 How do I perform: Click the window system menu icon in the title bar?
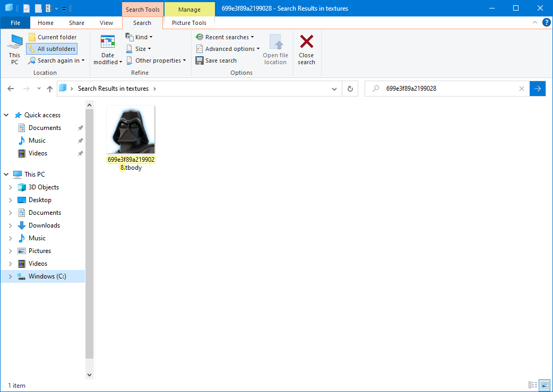tap(9, 8)
